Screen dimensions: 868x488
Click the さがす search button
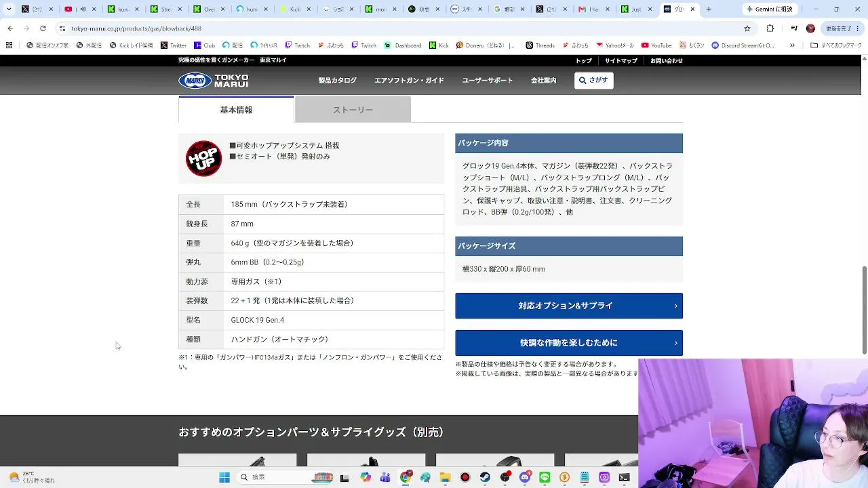(593, 80)
